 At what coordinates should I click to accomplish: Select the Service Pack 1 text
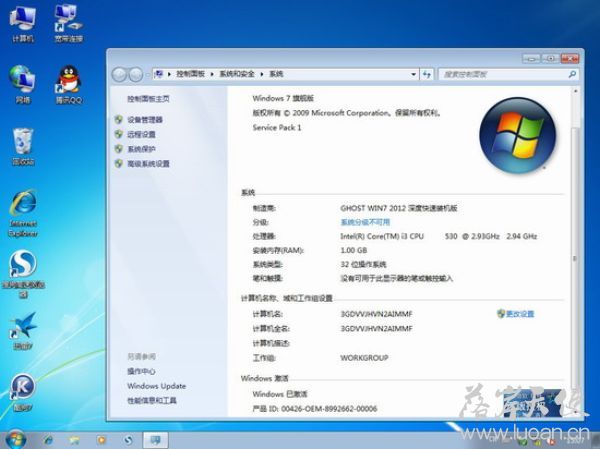277,128
